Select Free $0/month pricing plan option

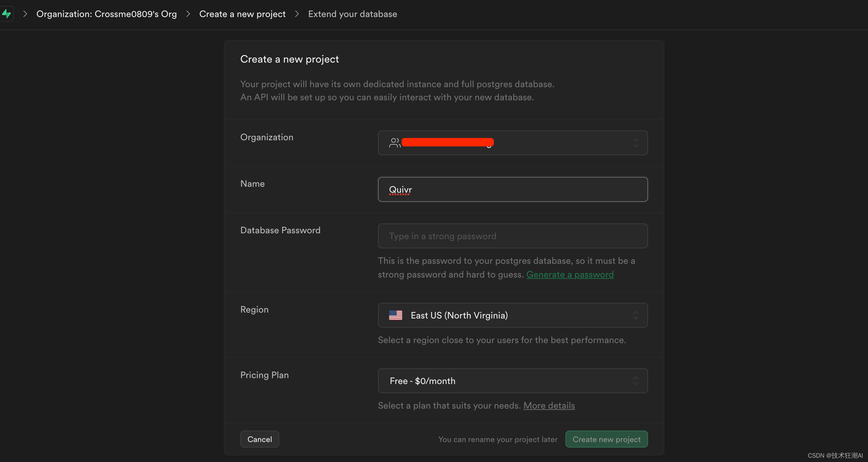(x=513, y=380)
